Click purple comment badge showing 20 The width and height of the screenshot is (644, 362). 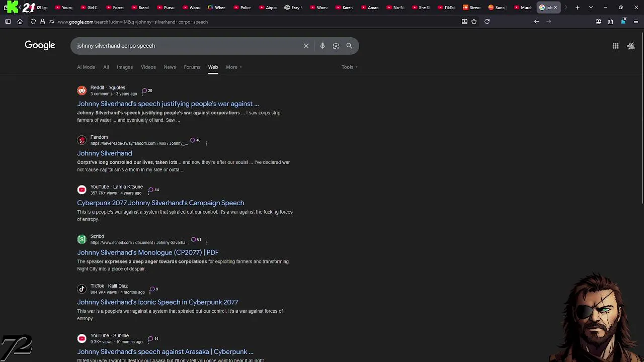[x=147, y=90]
